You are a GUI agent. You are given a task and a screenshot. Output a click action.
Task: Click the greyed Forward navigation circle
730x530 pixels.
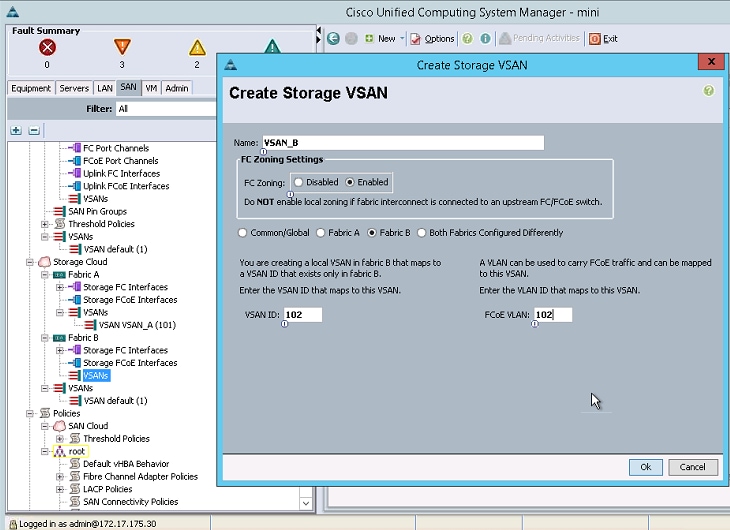351,39
